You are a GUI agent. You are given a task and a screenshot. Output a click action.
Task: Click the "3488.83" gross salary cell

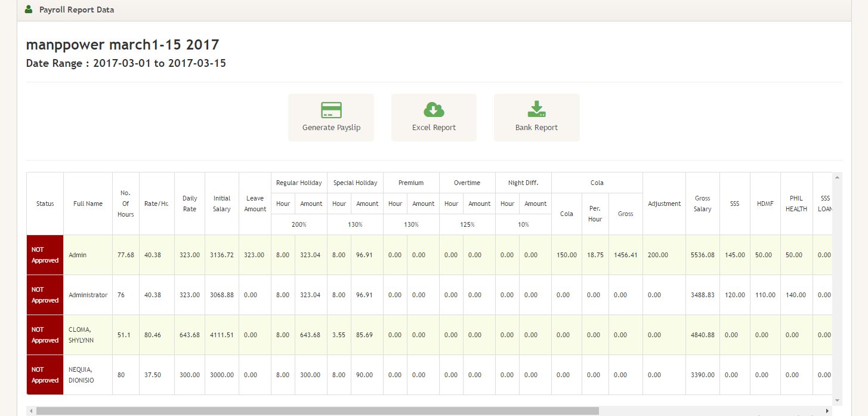[703, 295]
